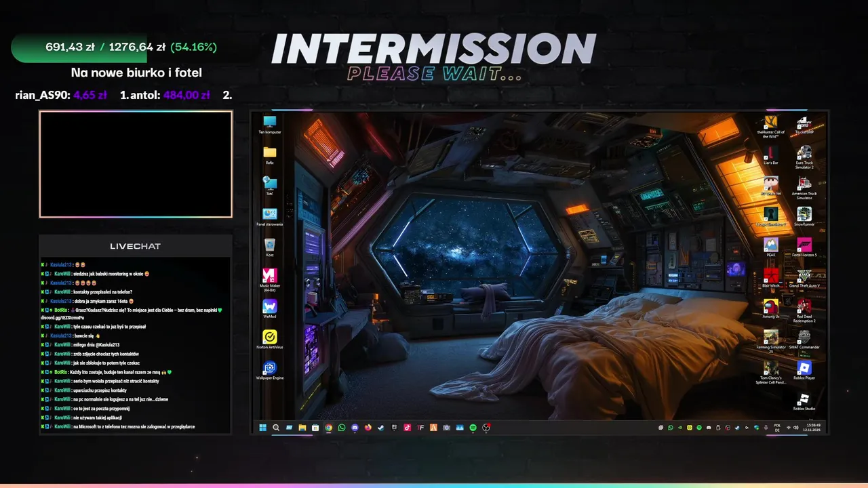Launch American Truck Simulator

tap(804, 188)
